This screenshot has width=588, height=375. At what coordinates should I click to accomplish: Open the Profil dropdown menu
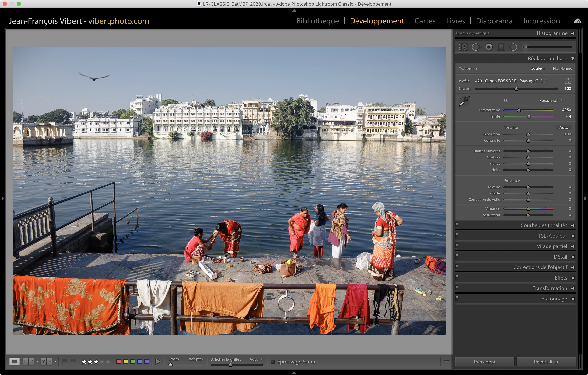(511, 81)
